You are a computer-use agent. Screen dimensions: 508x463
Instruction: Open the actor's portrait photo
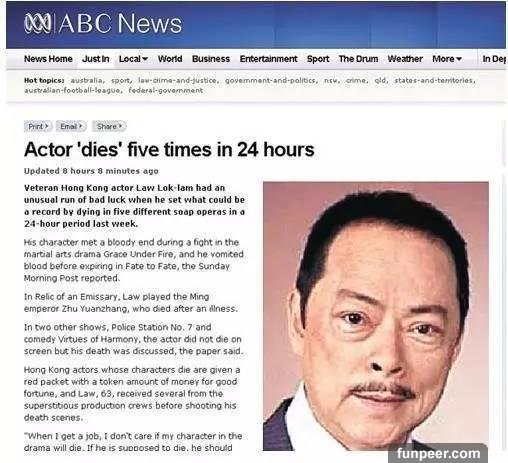tap(376, 316)
